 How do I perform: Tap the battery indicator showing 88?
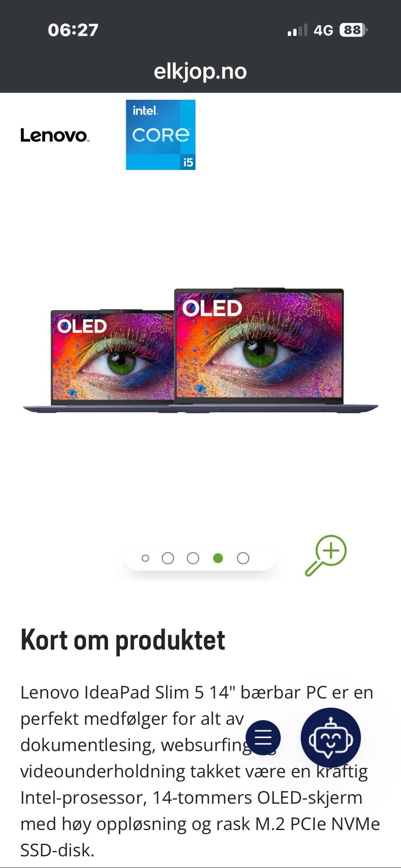[353, 30]
